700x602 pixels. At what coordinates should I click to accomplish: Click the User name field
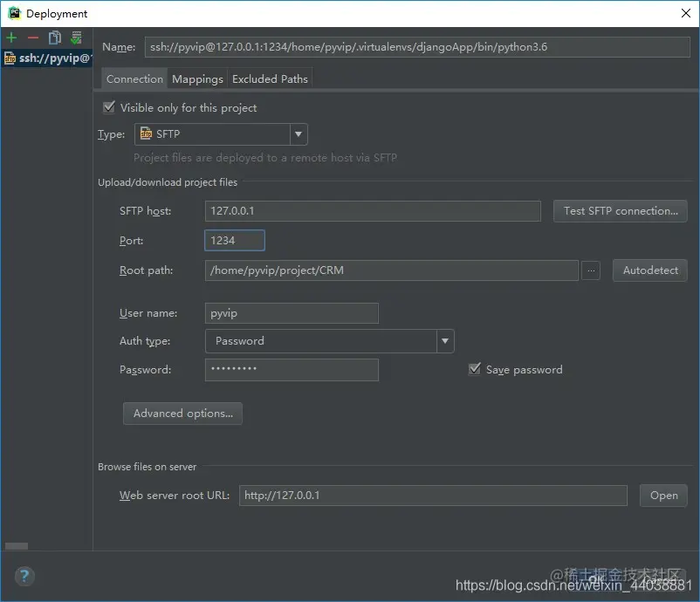[292, 313]
